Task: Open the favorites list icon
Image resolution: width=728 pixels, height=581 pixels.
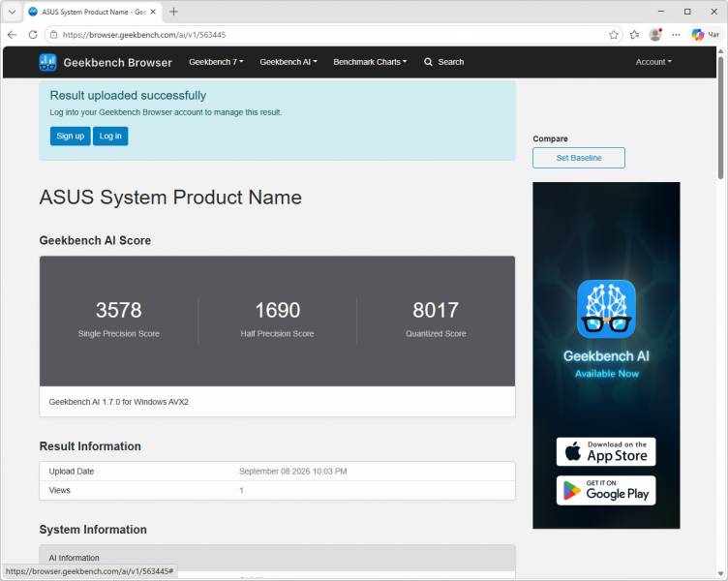Action: (635, 35)
